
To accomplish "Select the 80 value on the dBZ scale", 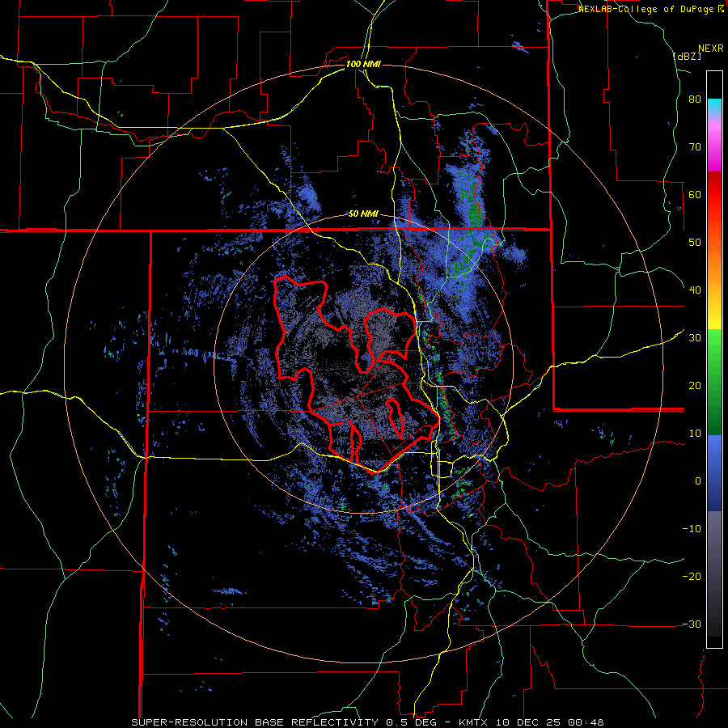I will click(695, 99).
